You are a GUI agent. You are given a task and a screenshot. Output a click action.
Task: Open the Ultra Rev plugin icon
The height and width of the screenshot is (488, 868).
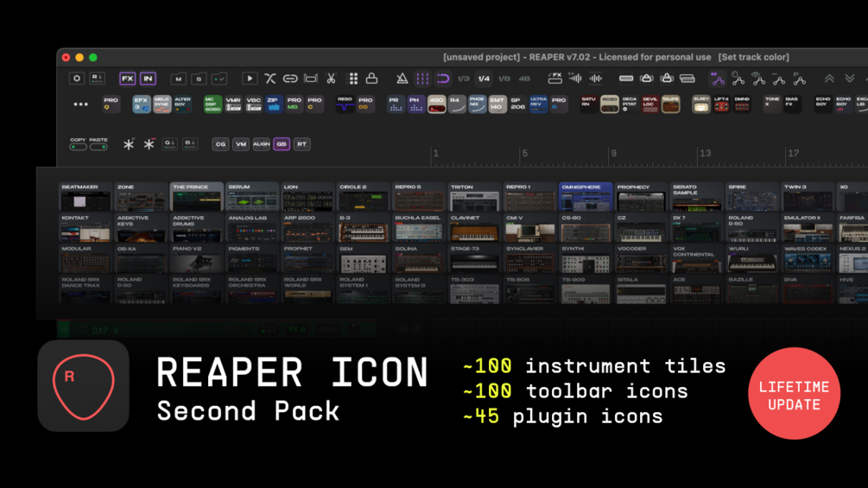[x=538, y=104]
